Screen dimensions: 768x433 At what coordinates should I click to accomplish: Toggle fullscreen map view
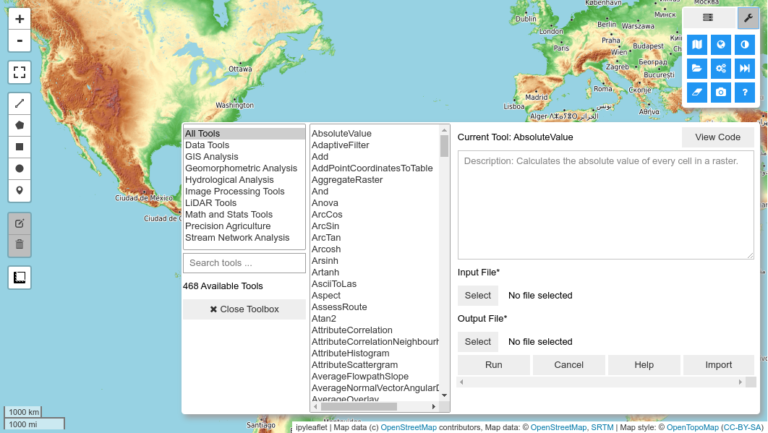tap(20, 72)
